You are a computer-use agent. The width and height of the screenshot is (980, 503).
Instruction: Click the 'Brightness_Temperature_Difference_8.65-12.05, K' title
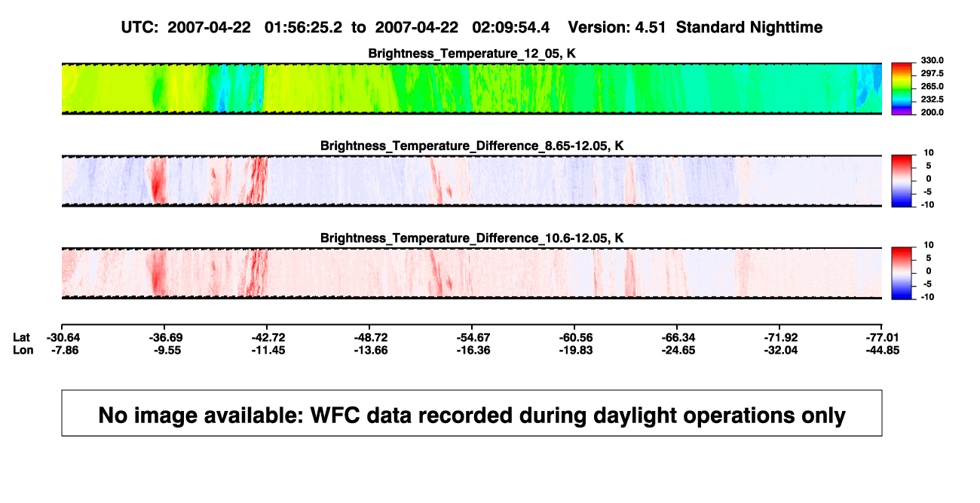(472, 146)
